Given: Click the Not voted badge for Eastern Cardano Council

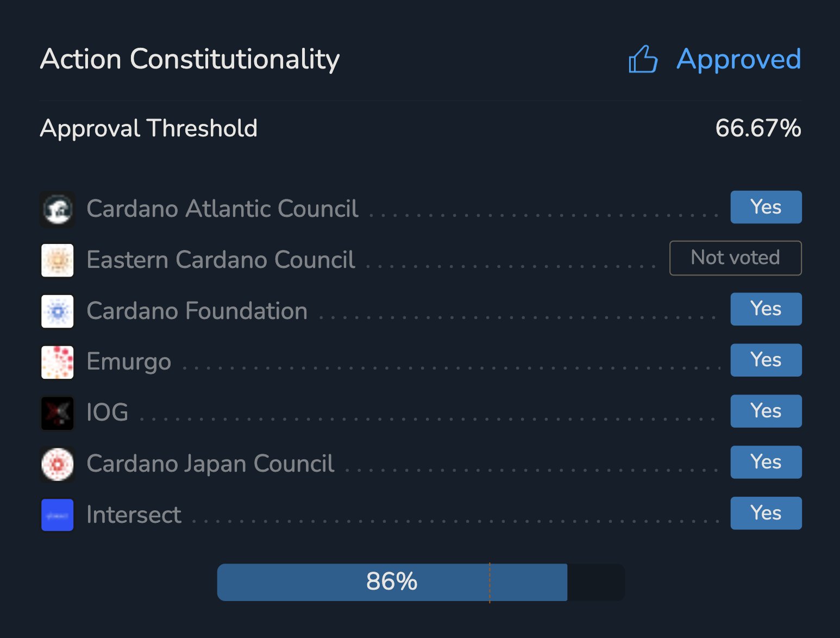Looking at the screenshot, I should (735, 258).
